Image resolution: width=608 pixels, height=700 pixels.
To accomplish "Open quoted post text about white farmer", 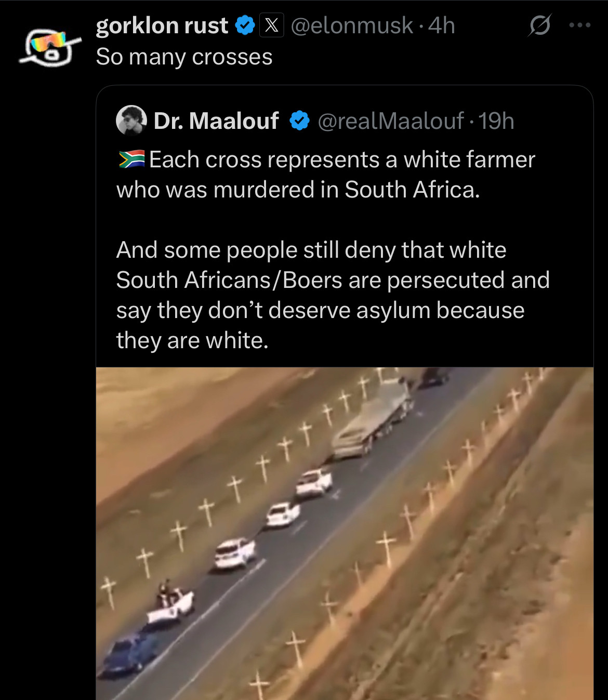I will pos(325,175).
